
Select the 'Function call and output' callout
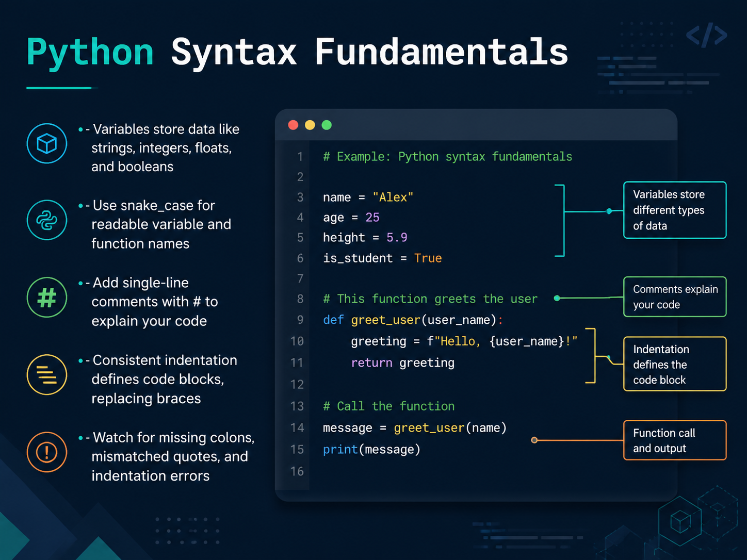click(x=675, y=440)
